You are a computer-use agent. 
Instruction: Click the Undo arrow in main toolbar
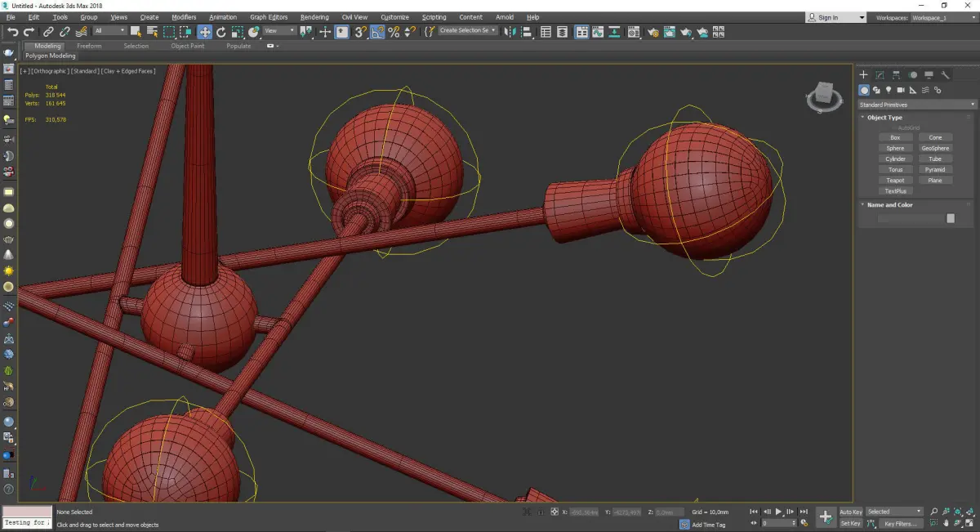click(12, 32)
